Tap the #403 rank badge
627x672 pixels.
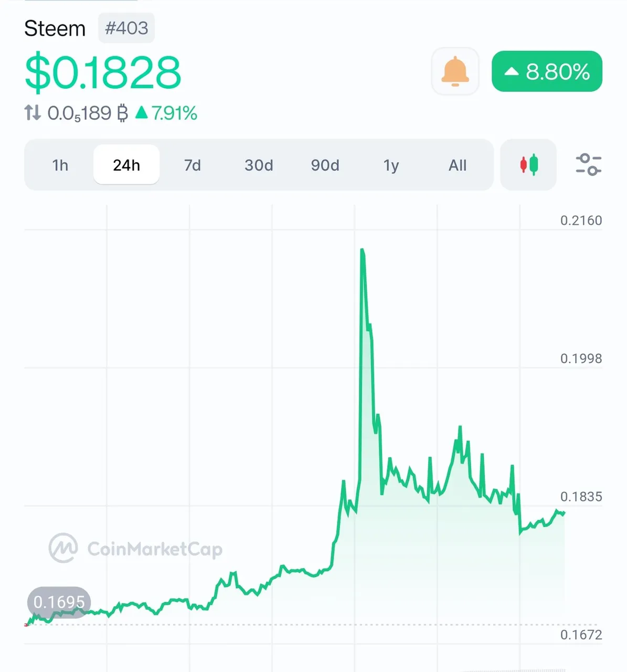tap(126, 28)
